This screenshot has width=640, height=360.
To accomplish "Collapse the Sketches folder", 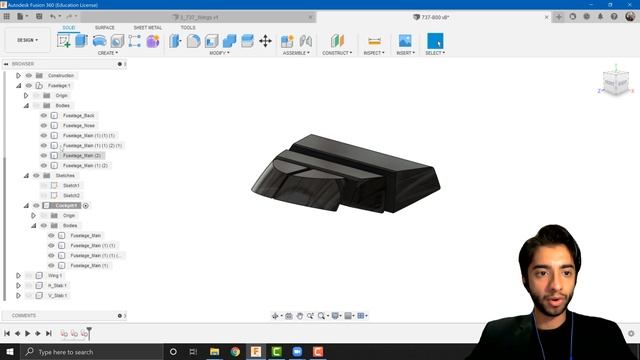I will 26,176.
